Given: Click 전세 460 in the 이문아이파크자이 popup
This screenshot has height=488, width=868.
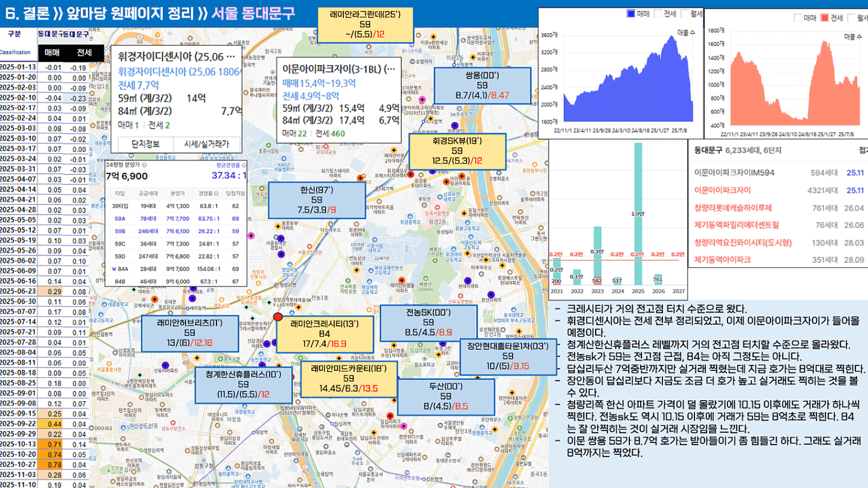Looking at the screenshot, I should point(330,134).
